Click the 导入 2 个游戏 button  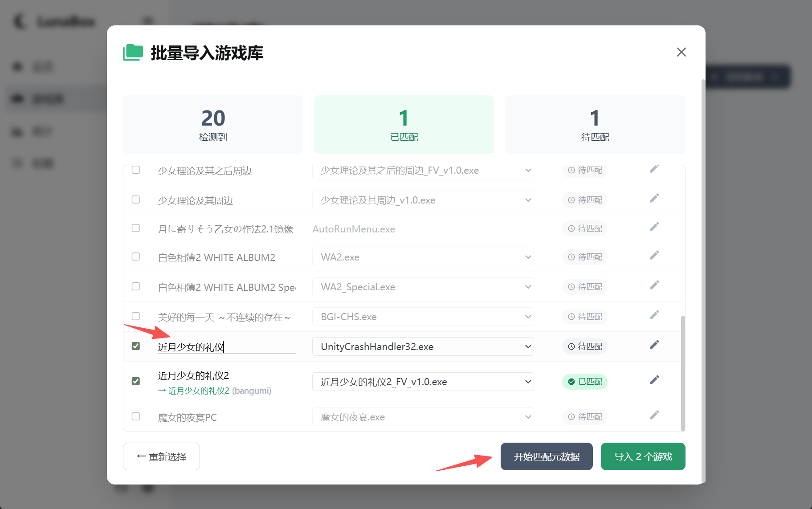pos(643,456)
